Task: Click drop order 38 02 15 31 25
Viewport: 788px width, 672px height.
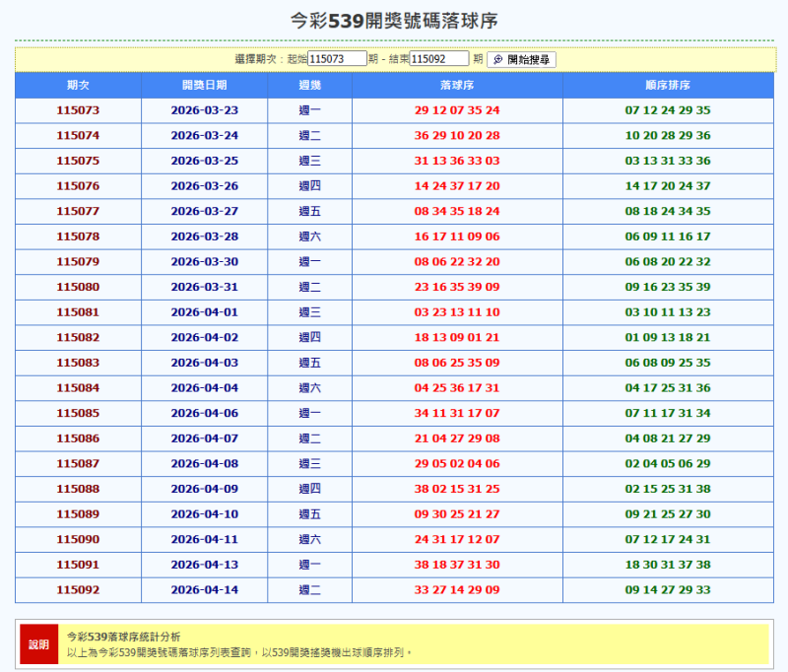Action: point(457,489)
